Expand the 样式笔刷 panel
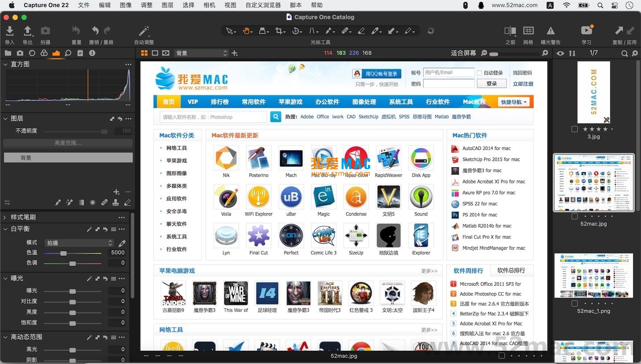Viewport: 641px width, 364px height. tap(5, 217)
